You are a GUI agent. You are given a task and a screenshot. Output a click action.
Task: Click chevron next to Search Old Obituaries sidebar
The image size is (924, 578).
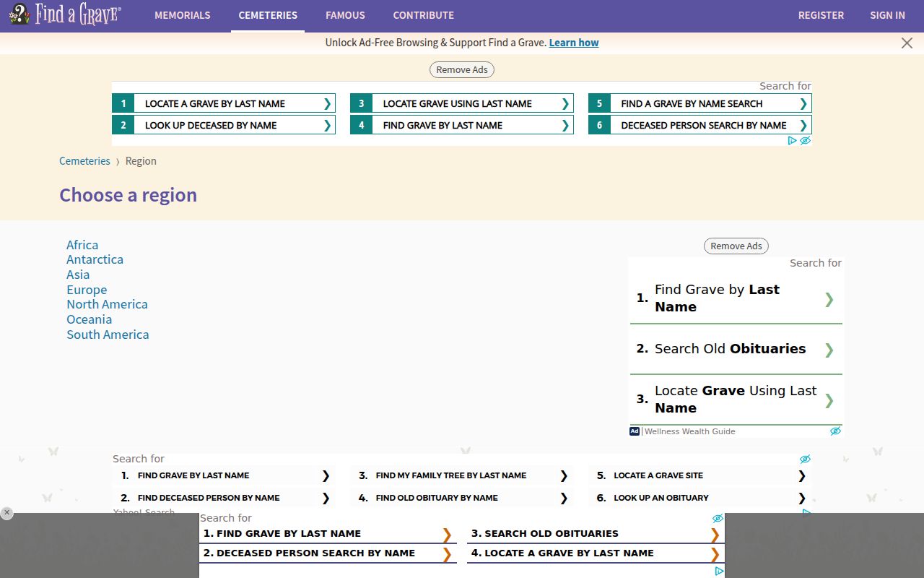pos(829,350)
